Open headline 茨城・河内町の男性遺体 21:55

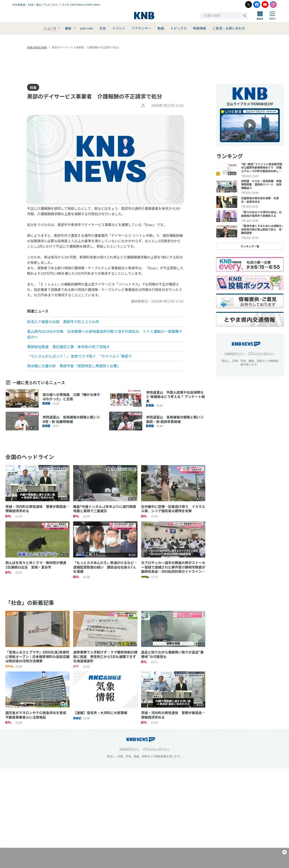(x=37, y=492)
